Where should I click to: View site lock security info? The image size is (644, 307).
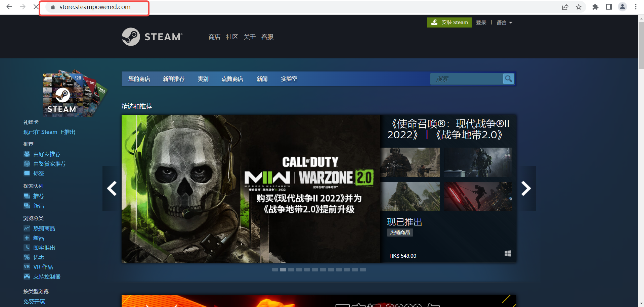[53, 7]
